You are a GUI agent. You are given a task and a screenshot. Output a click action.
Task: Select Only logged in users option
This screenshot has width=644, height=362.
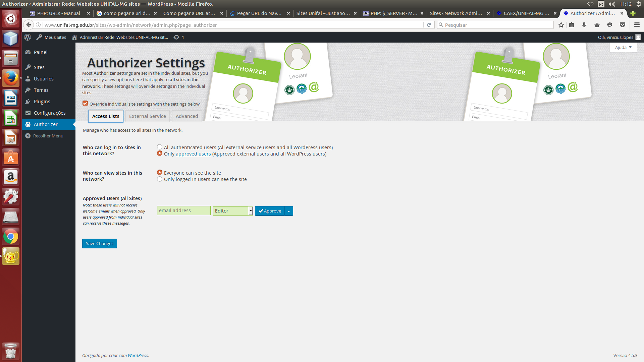pyautogui.click(x=160, y=179)
